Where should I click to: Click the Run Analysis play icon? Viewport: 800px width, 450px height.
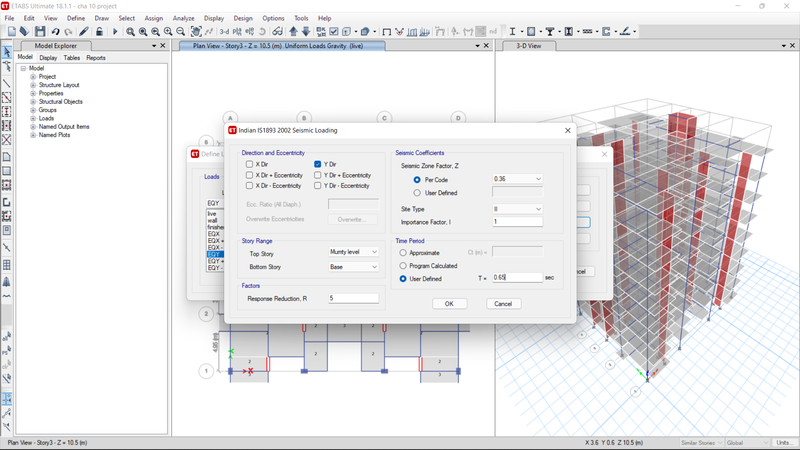115,32
